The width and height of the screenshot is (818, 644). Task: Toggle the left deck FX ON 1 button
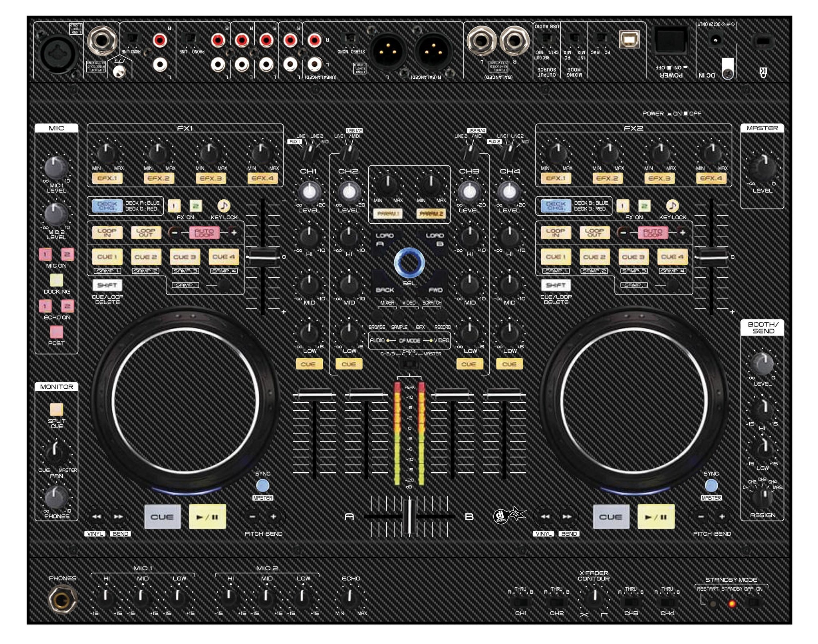(x=174, y=206)
